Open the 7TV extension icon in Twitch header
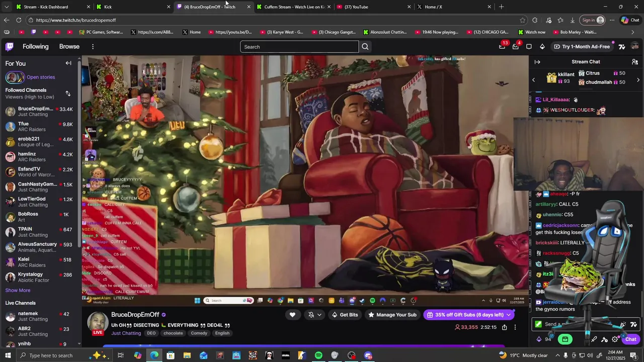644x362 pixels. pos(622,47)
